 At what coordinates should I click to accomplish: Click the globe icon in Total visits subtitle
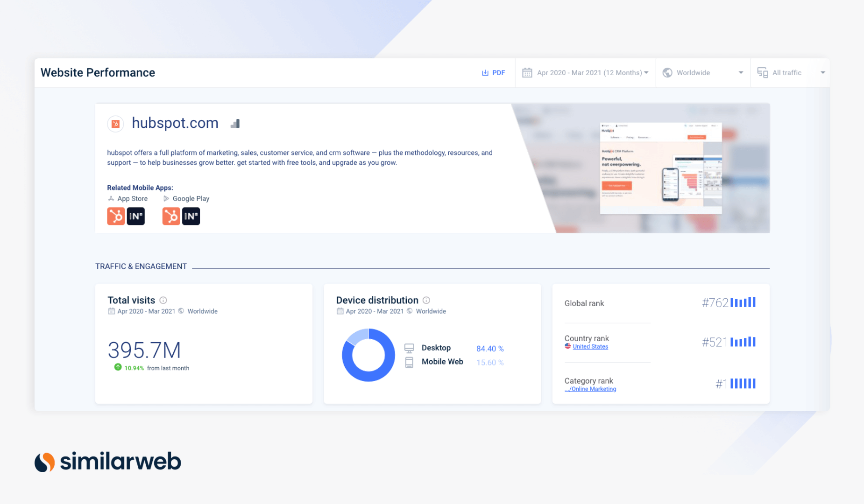[181, 311]
